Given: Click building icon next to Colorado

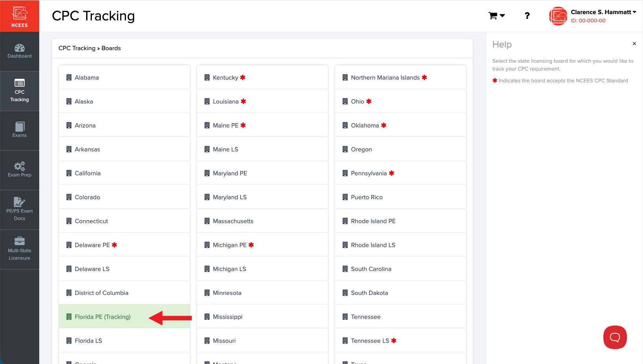Looking at the screenshot, I should pyautogui.click(x=69, y=197).
